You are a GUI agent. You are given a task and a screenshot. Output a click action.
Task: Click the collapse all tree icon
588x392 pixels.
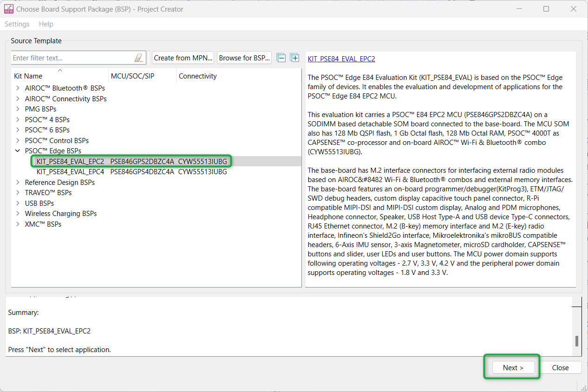(281, 58)
